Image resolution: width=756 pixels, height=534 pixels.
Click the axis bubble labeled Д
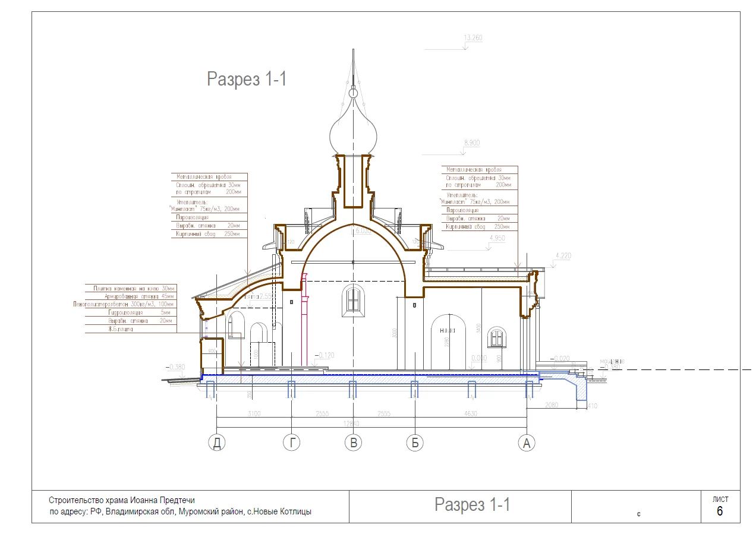click(x=217, y=443)
